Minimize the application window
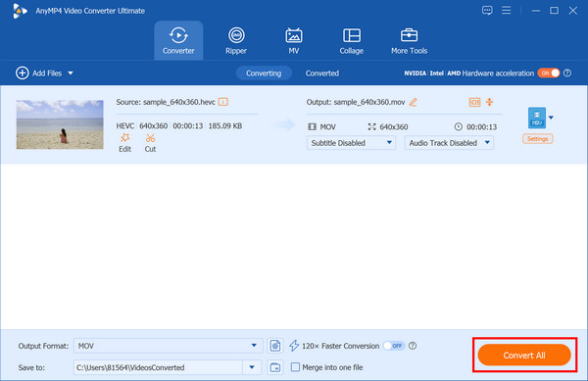588x381 pixels. 536,11
